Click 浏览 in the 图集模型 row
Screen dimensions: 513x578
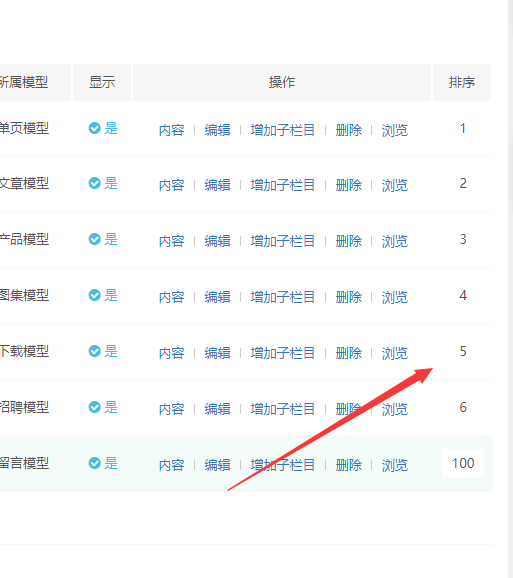[x=395, y=297]
